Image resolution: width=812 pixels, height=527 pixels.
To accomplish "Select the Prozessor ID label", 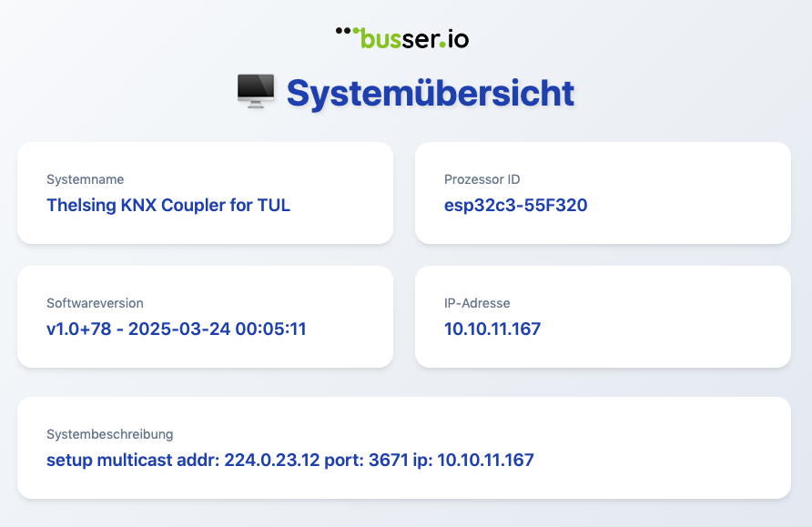I will [x=482, y=179].
